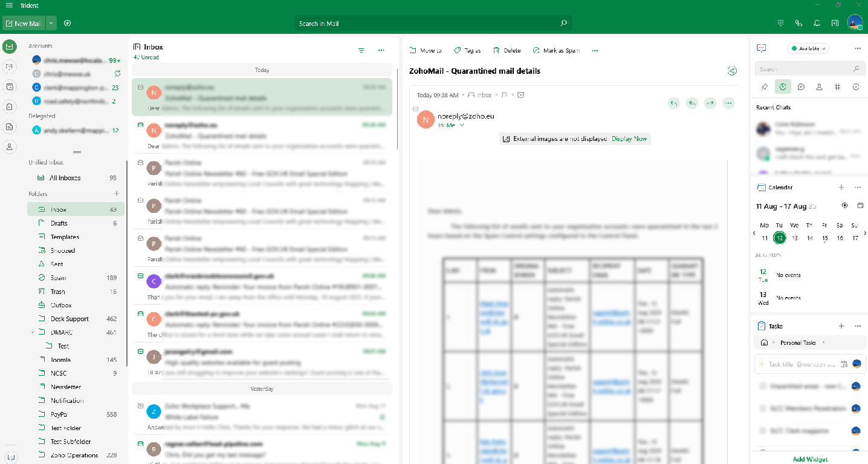The width and height of the screenshot is (868, 464).
Task: Click the Search in Mail field
Action: pyautogui.click(x=433, y=24)
